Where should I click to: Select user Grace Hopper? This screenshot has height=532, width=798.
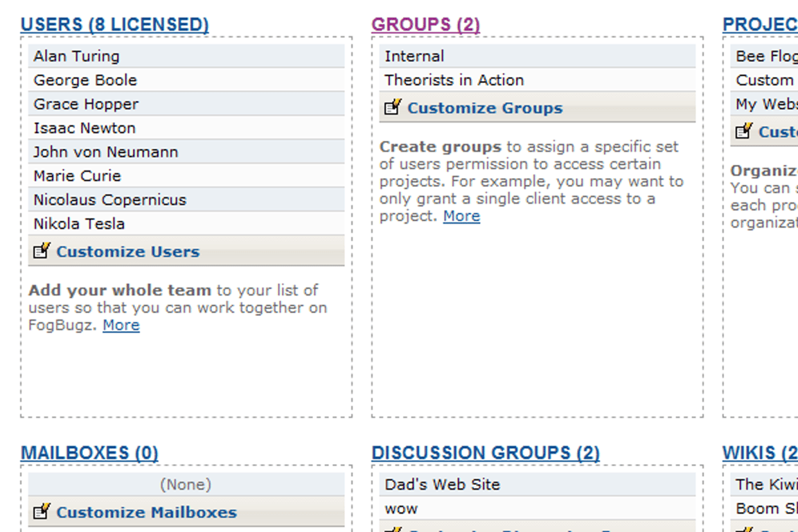(x=186, y=104)
